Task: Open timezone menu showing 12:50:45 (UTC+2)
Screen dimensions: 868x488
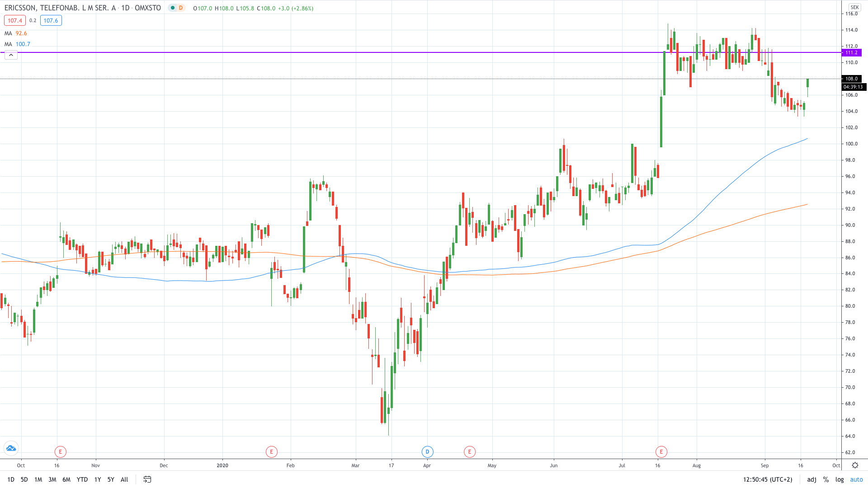Action: tap(768, 479)
